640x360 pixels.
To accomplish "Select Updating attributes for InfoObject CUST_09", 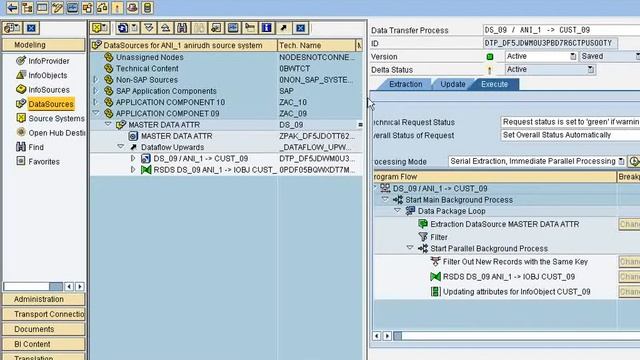I will coord(516,292).
